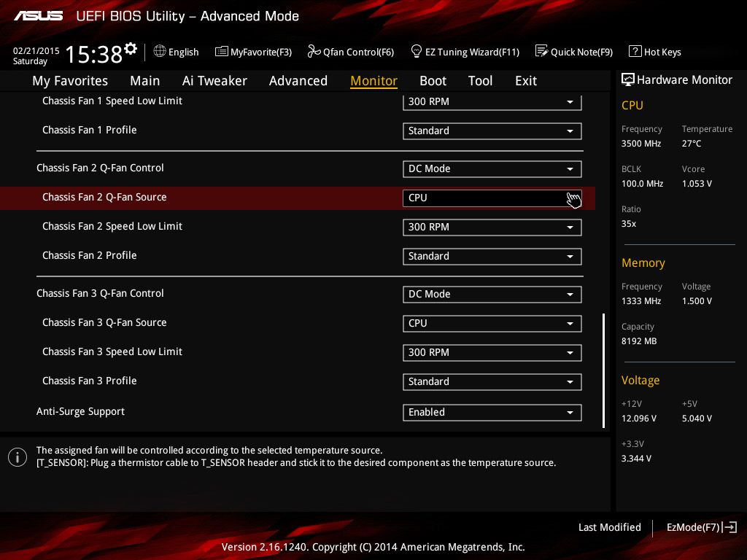This screenshot has height=560, width=747.
Task: Open My Favorites tab
Action: coord(70,81)
